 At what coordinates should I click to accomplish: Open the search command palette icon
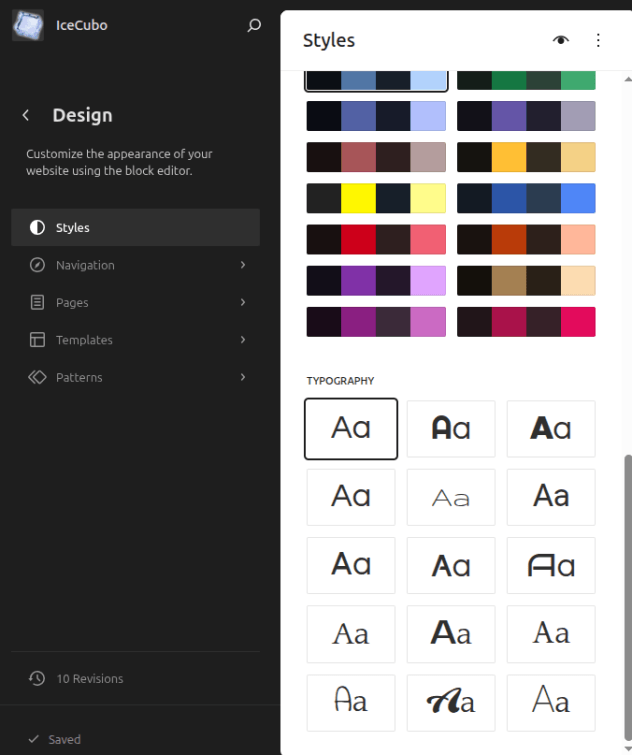[x=254, y=25]
